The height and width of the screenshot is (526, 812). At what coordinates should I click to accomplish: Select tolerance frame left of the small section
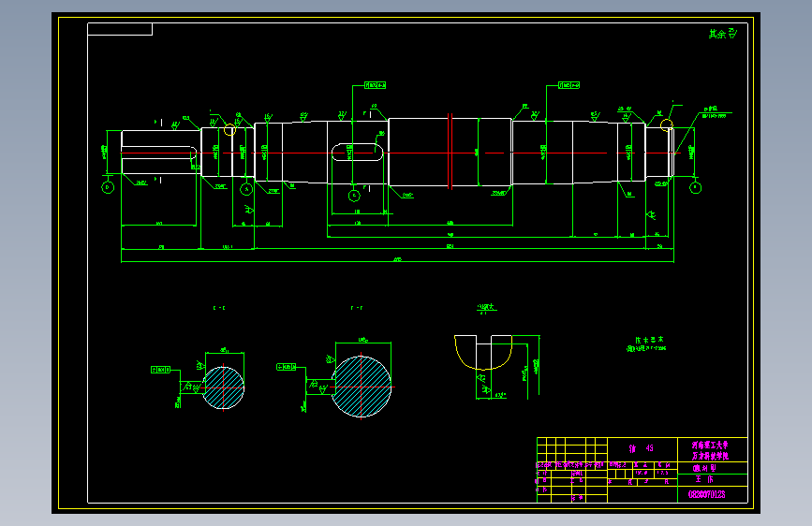pos(160,370)
